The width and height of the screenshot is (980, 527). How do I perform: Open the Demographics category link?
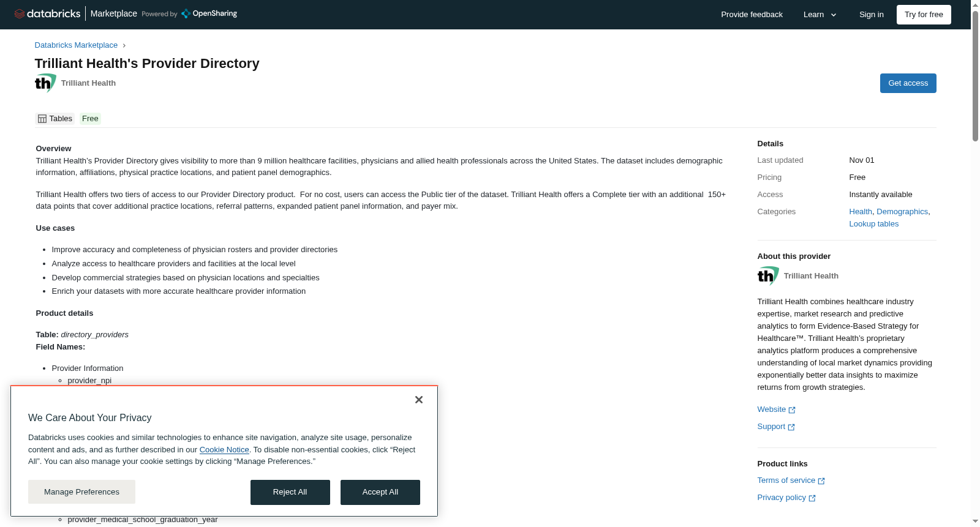click(x=902, y=212)
